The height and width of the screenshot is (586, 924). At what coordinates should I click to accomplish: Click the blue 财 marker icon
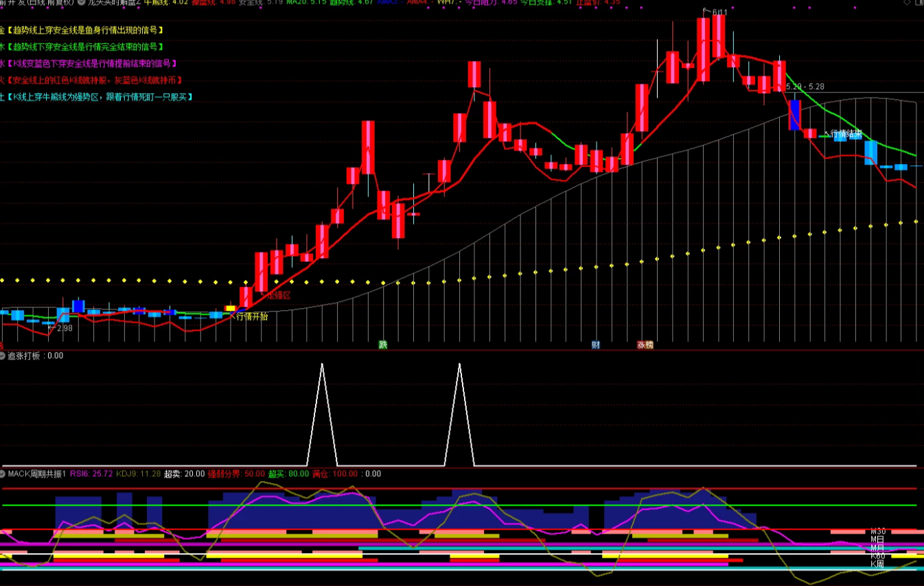(595, 344)
